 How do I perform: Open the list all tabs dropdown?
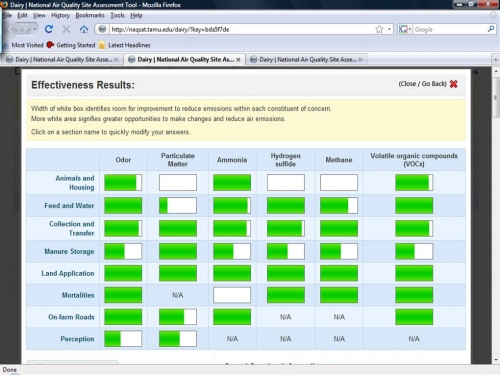tap(495, 60)
